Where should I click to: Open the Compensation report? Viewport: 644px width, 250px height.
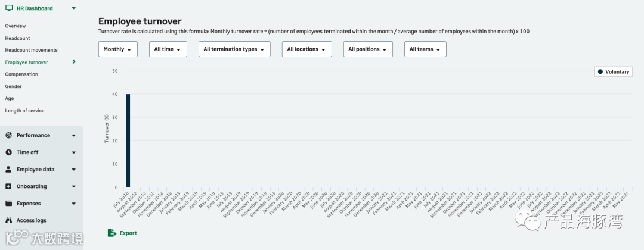(x=21, y=74)
